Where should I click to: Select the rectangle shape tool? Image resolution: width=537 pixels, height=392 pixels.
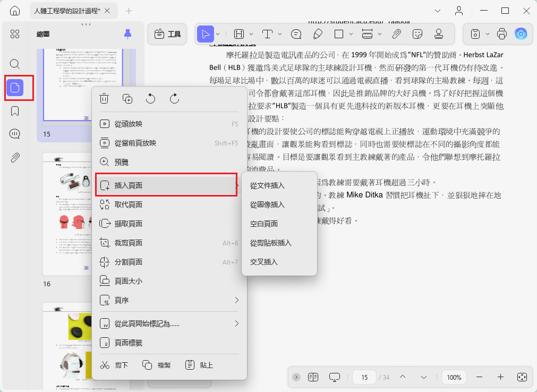pyautogui.click(x=339, y=34)
